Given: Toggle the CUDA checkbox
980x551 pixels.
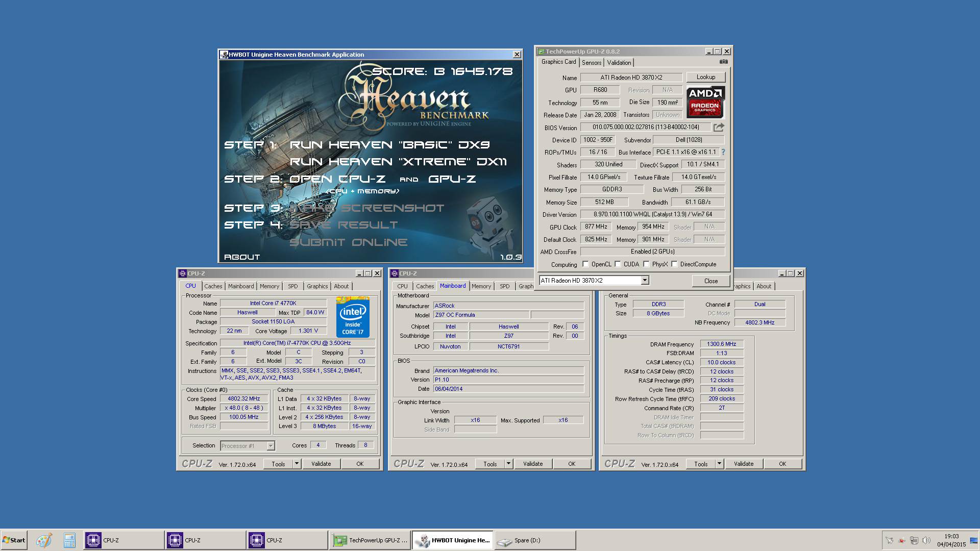Looking at the screenshot, I should [x=618, y=264].
